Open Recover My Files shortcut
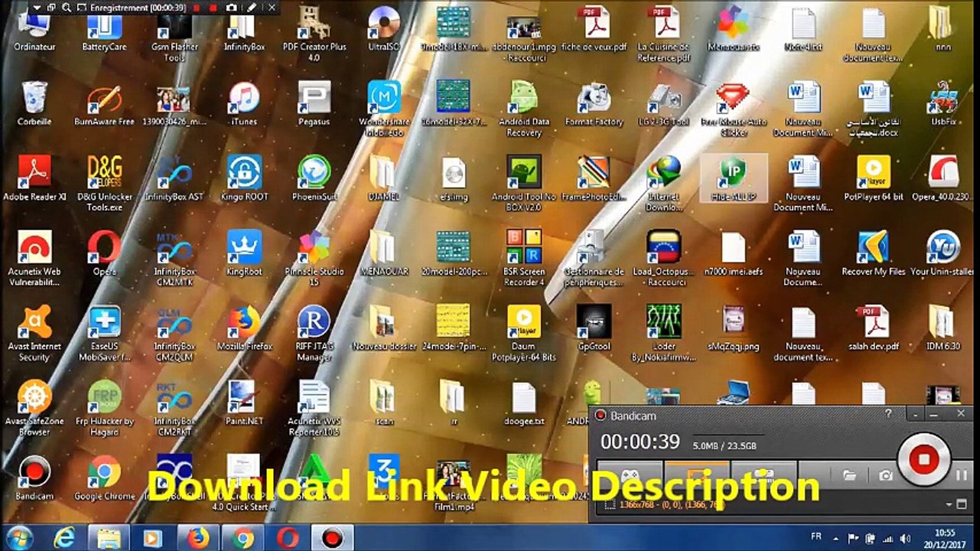 tap(873, 253)
